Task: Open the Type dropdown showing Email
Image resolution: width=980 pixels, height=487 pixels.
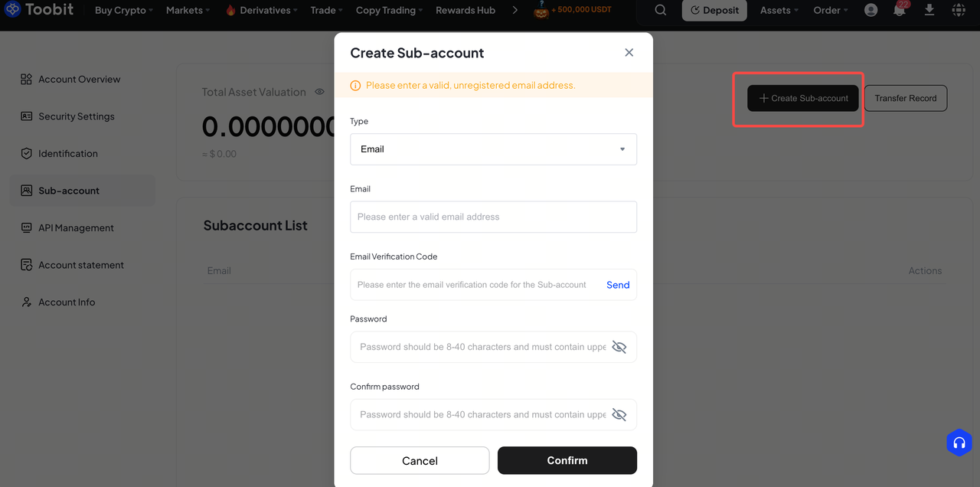Action: pos(493,149)
